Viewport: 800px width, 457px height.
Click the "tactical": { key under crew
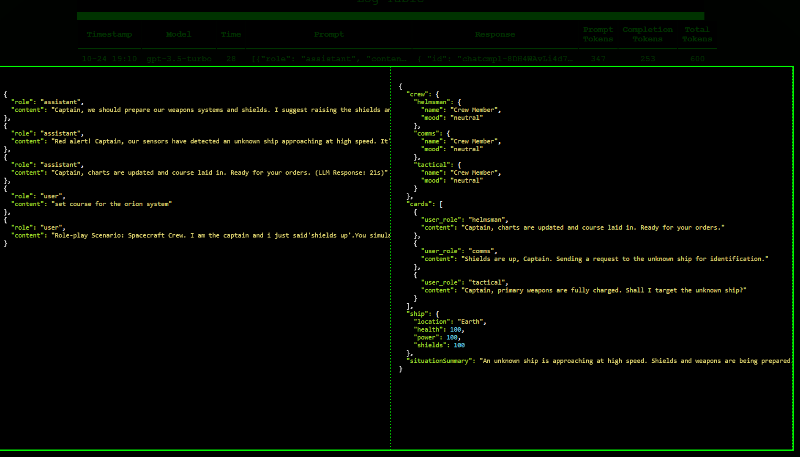[437, 165]
